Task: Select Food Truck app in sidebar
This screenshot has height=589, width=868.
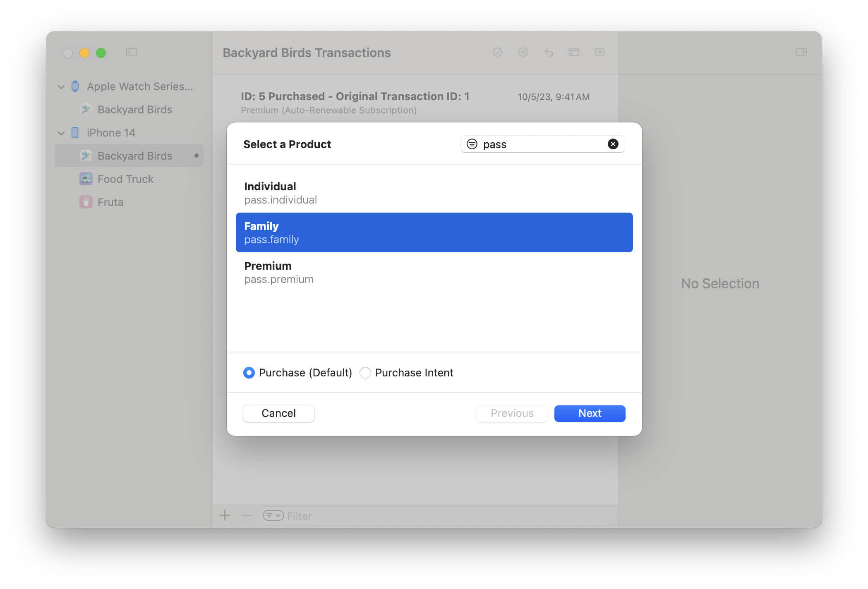Action: coord(125,179)
